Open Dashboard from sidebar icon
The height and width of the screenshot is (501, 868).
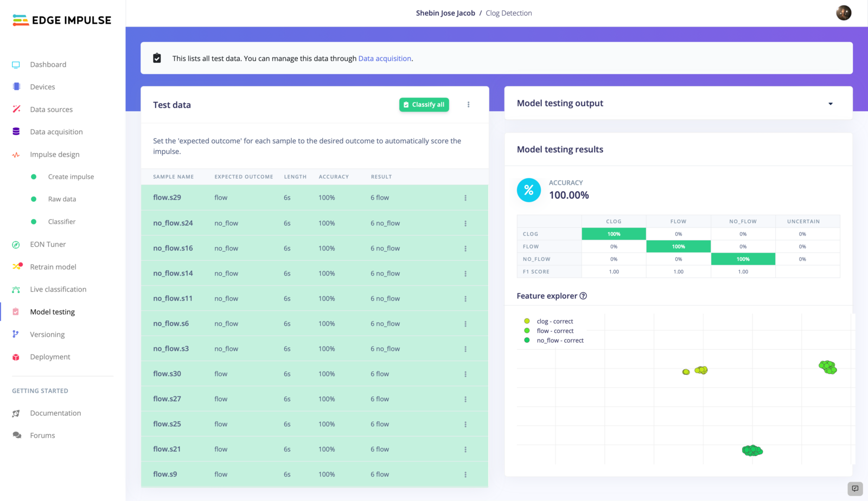(16, 65)
